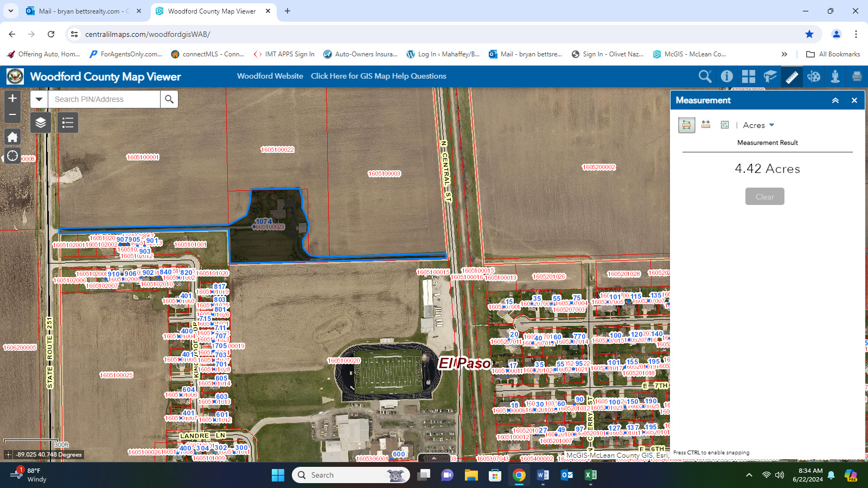The image size is (868, 488).
Task: Close the Measurement panel
Action: click(854, 100)
